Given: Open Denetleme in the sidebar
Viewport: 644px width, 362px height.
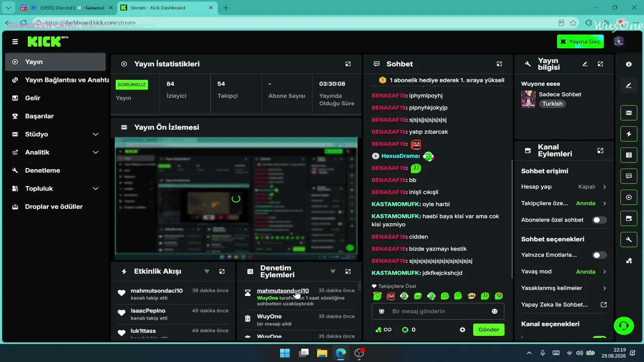Looking at the screenshot, I should pyautogui.click(x=55, y=170).
